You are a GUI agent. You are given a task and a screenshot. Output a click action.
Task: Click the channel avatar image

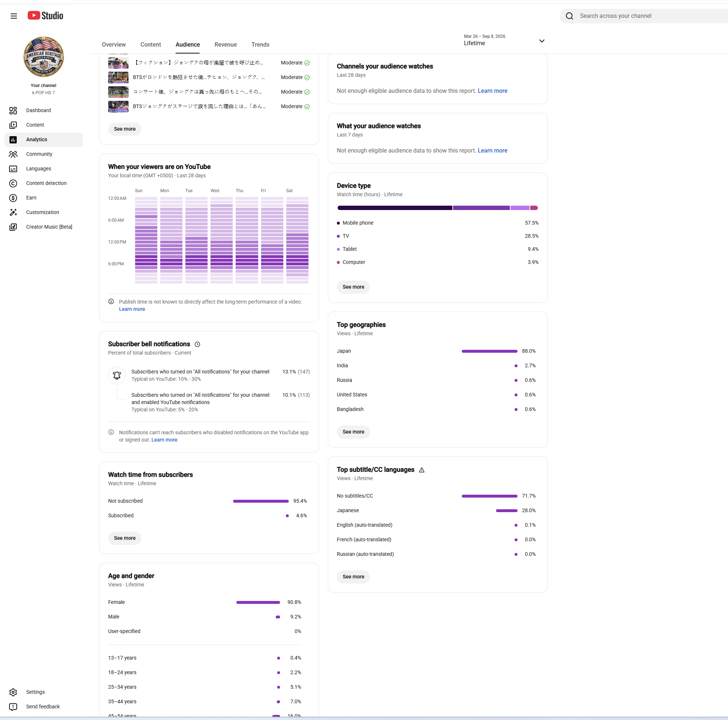43,57
